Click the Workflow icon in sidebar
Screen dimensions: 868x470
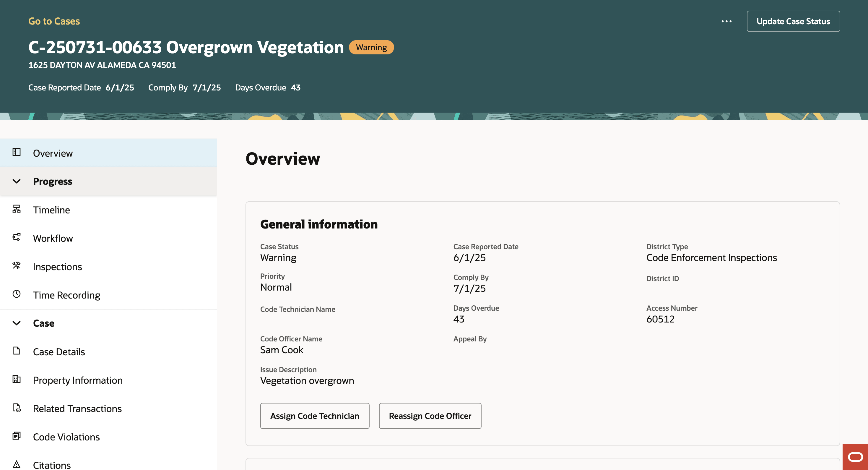pos(17,237)
